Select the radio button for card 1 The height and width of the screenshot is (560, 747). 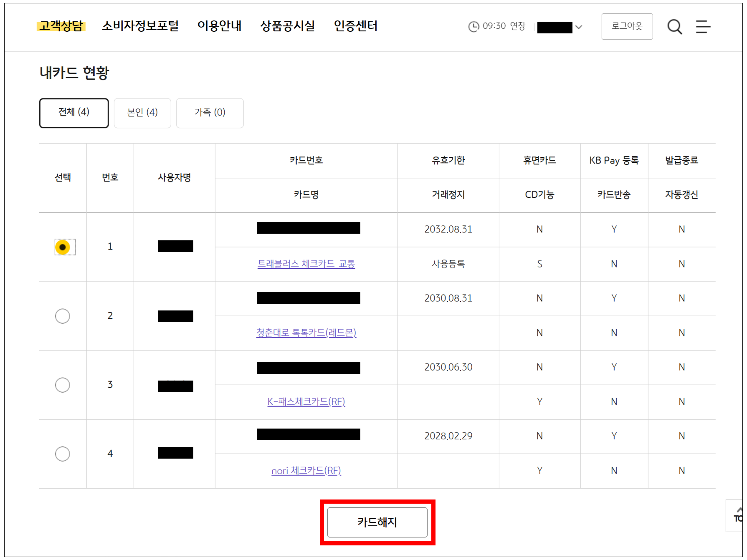[x=63, y=247]
